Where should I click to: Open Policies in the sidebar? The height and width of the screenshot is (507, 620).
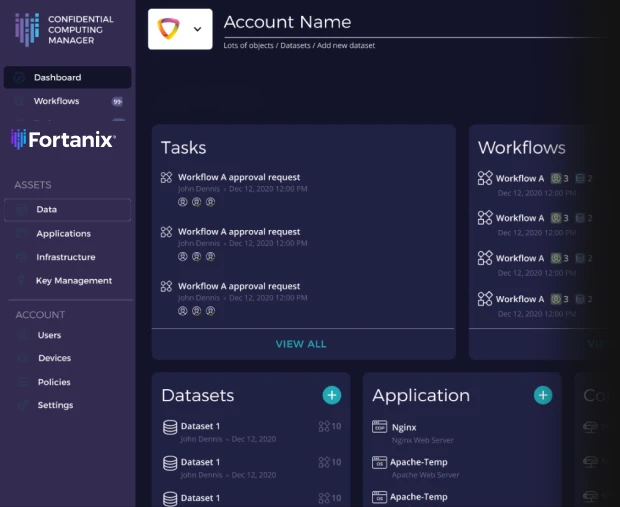54,382
